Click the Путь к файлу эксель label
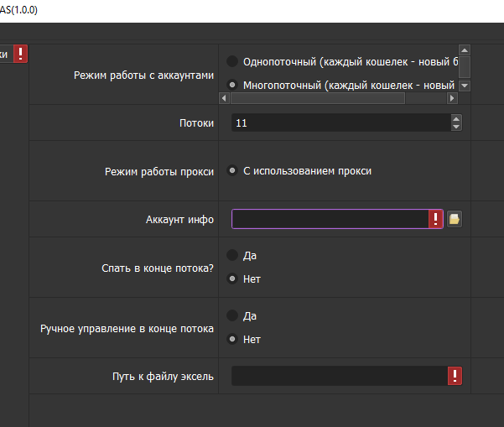Screen dimensions: 504x427 click(x=163, y=376)
